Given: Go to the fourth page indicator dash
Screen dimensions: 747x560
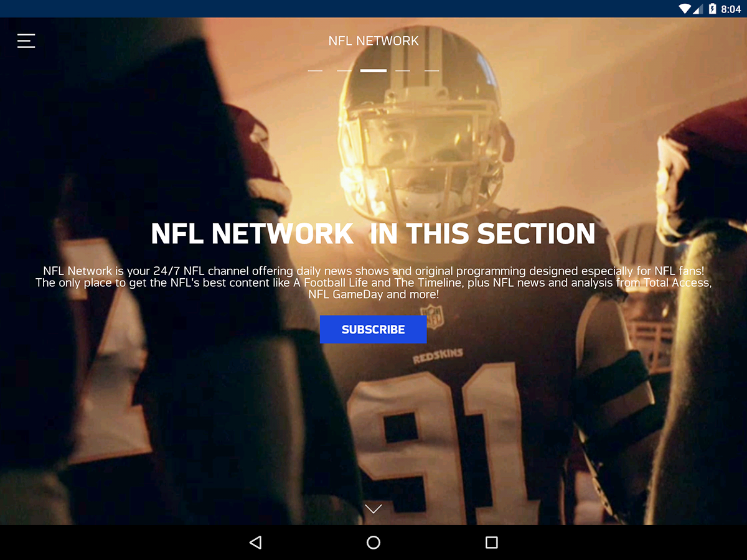Looking at the screenshot, I should [403, 70].
